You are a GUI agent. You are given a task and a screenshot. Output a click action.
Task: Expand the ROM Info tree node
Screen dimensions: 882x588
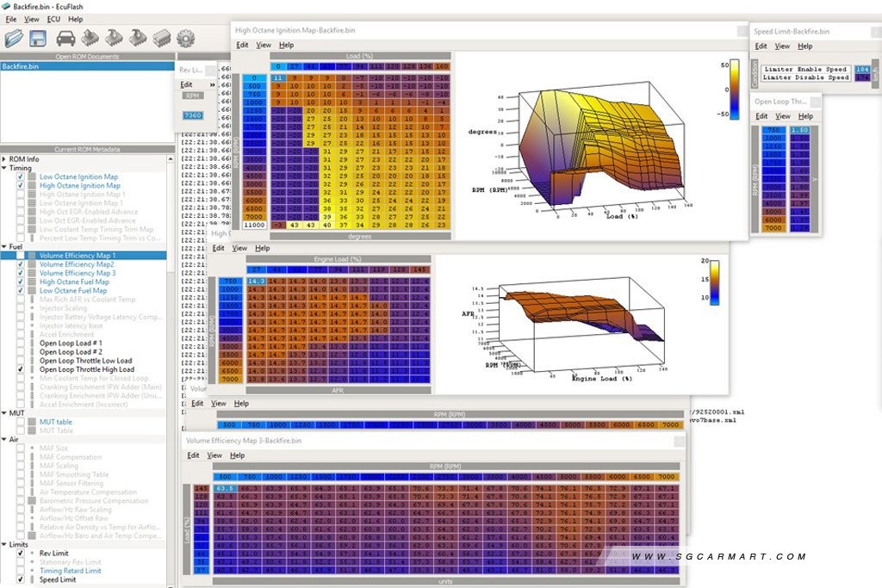[x=4, y=159]
